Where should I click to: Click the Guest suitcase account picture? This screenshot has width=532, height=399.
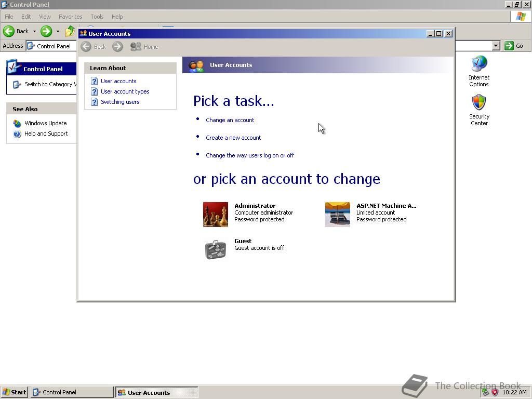click(216, 250)
